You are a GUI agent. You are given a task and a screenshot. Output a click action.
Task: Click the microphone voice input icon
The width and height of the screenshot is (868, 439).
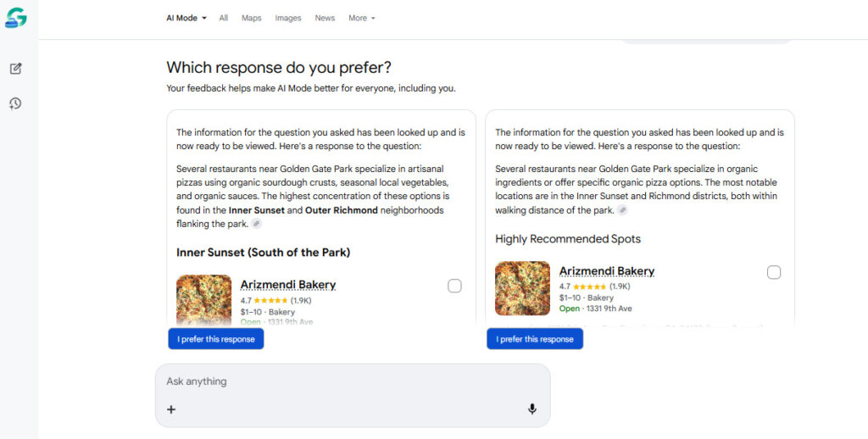[532, 409]
